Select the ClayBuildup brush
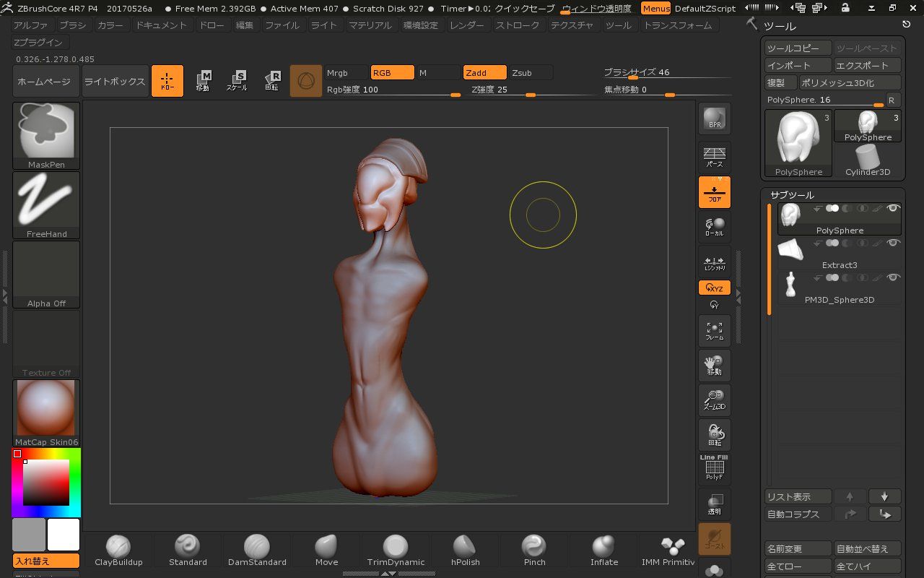This screenshot has height=578, width=924. 118,551
